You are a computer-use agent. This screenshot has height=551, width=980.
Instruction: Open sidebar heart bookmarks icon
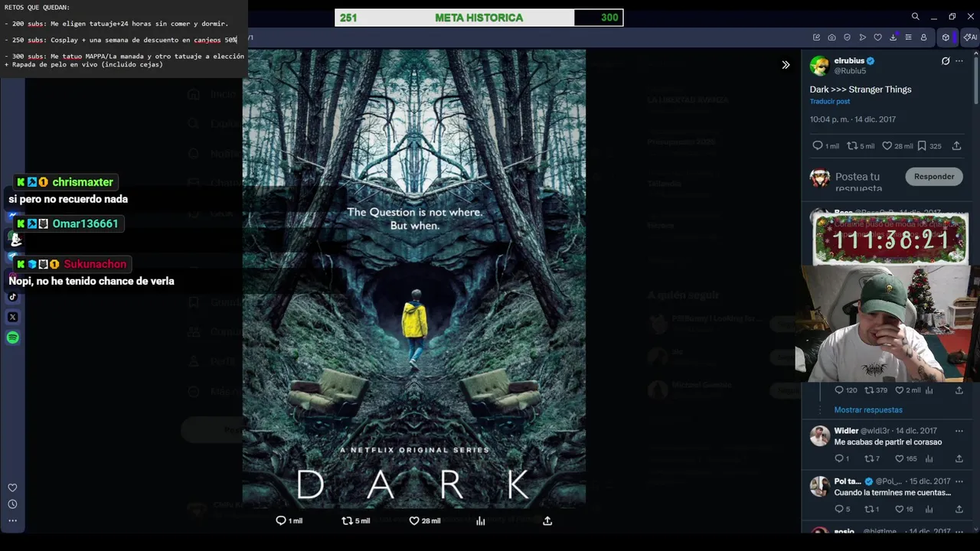click(12, 487)
